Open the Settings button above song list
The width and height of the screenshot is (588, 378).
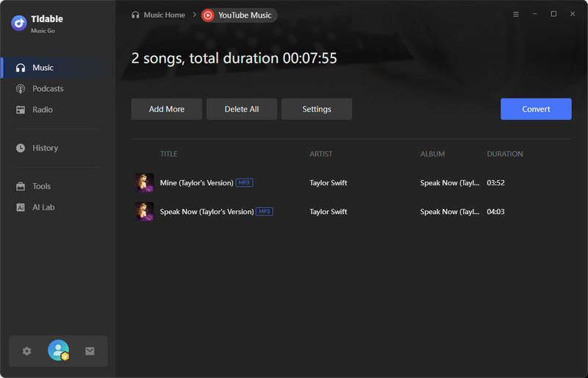tap(317, 110)
